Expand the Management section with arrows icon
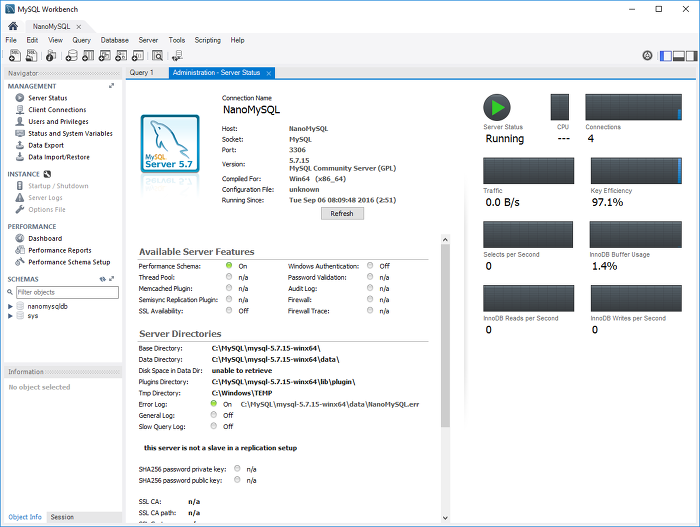This screenshot has width=700, height=527. (x=111, y=86)
